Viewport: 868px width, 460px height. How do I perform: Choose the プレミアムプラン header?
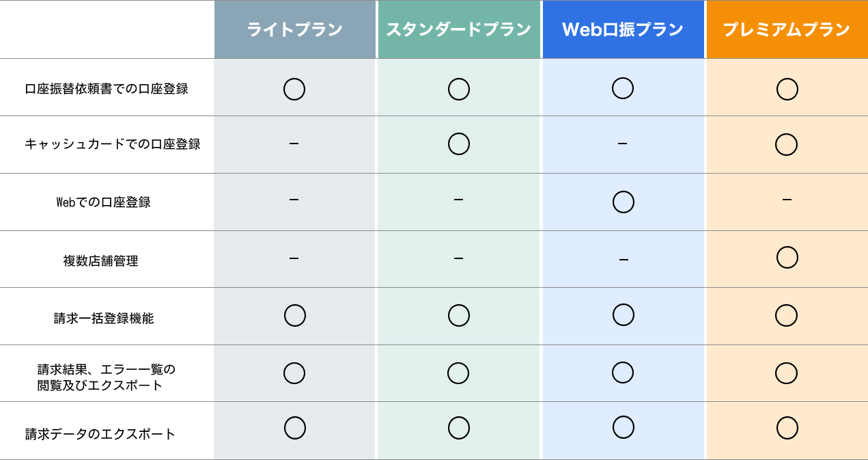click(x=787, y=29)
